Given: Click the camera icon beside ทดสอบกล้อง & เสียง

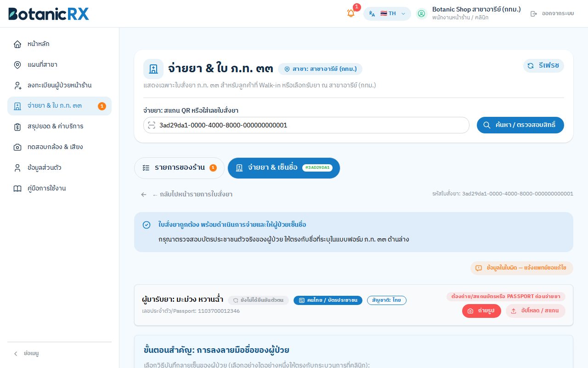Looking at the screenshot, I should coord(17,147).
